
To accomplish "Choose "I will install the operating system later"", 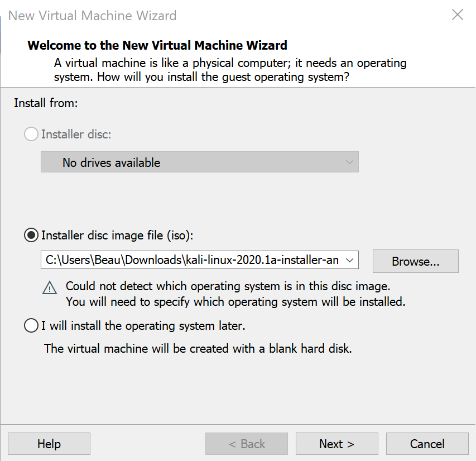I will 31,325.
